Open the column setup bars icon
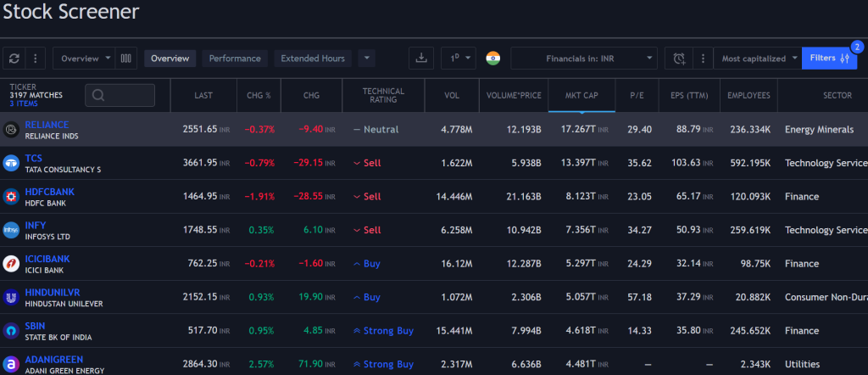The image size is (868, 375). (x=126, y=59)
